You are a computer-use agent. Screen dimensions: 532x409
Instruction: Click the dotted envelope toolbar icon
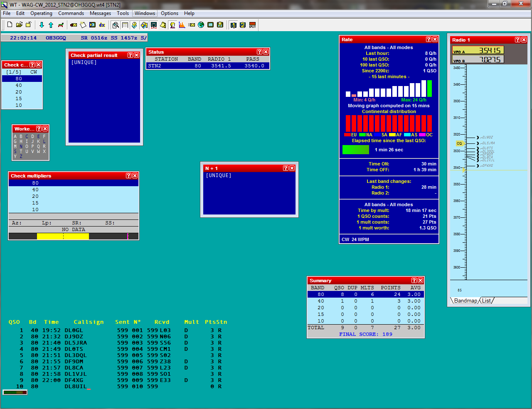pos(192,25)
